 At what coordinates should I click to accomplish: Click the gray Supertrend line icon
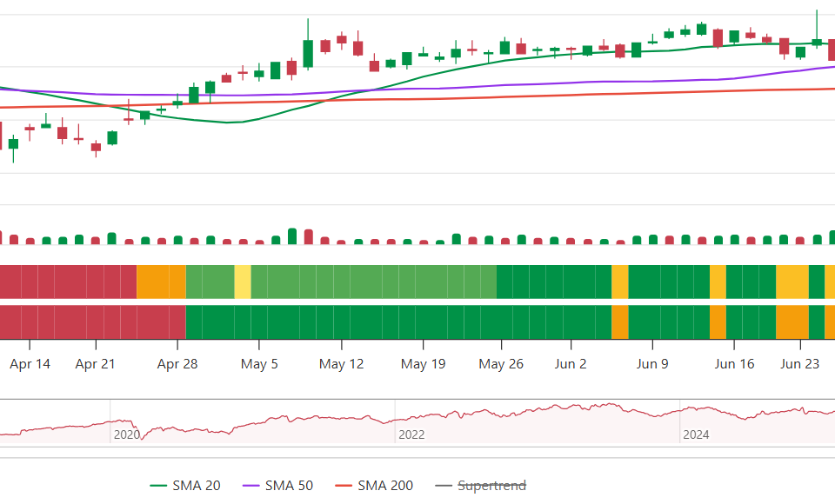[444, 486]
